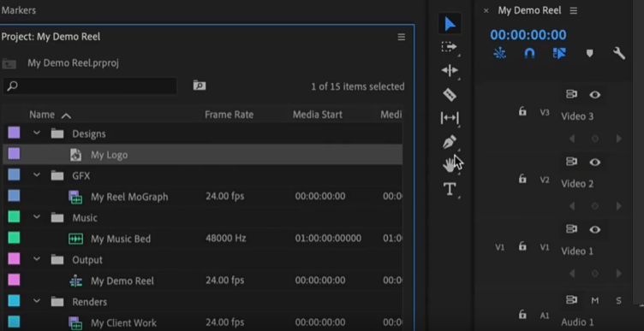Click the project search field
This screenshot has width=644, height=331.
click(x=90, y=86)
